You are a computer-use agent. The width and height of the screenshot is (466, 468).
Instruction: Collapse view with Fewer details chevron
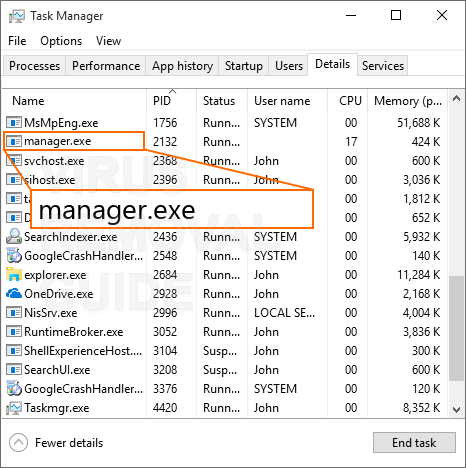(x=18, y=443)
